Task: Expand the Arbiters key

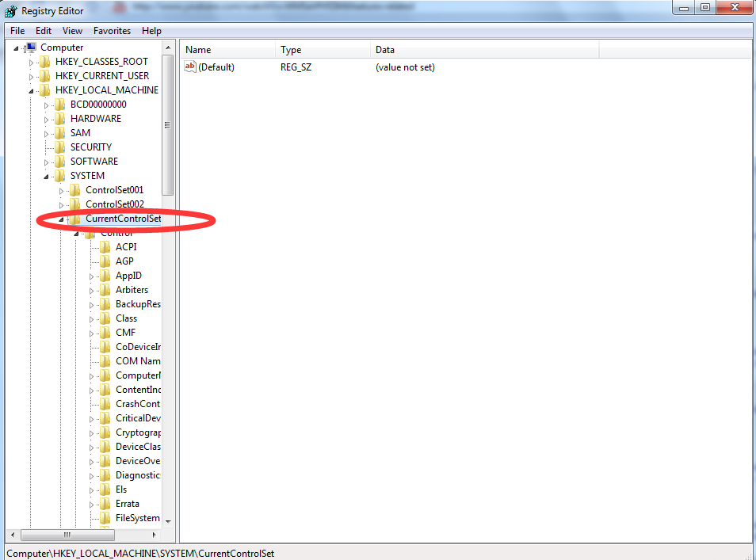Action: tap(92, 291)
